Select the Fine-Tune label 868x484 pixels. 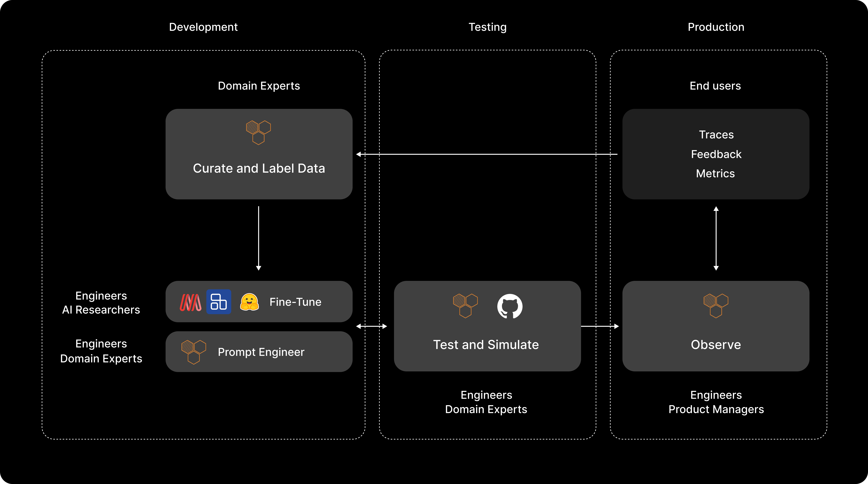pos(296,302)
